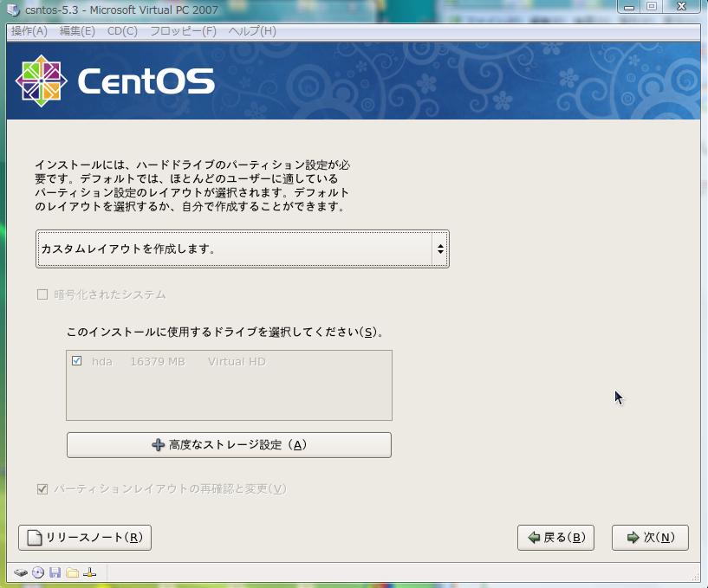Screen dimensions: 708x588
Task: Open 高度なストレージ設定(A) advanced storage settings
Action: point(229,445)
